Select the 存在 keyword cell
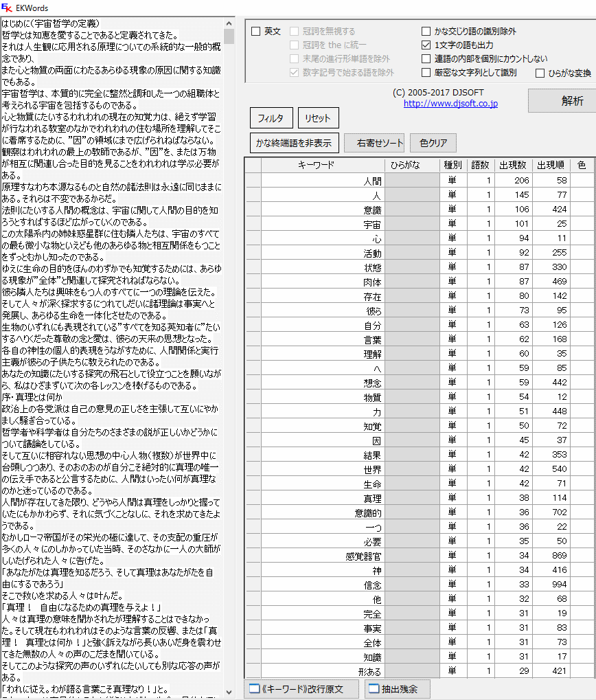 coord(323,296)
